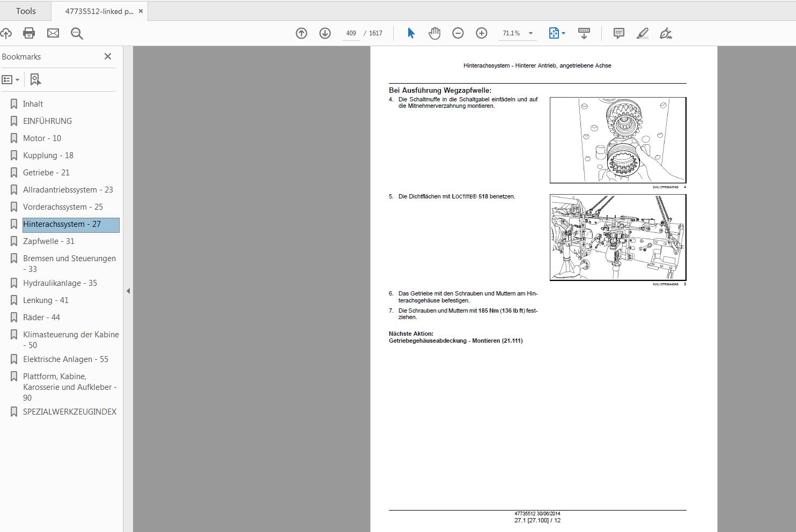Click bookmark icon beside Getriebe - 21

click(x=14, y=173)
